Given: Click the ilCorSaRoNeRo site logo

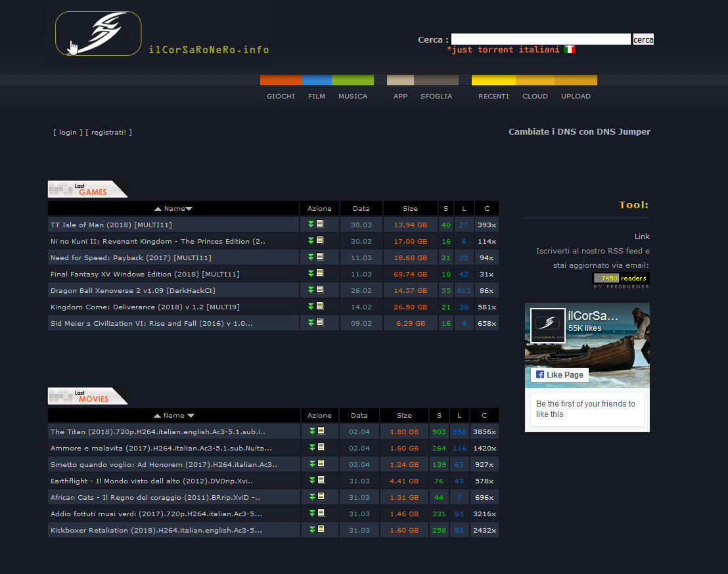Looking at the screenshot, I should pos(99,33).
